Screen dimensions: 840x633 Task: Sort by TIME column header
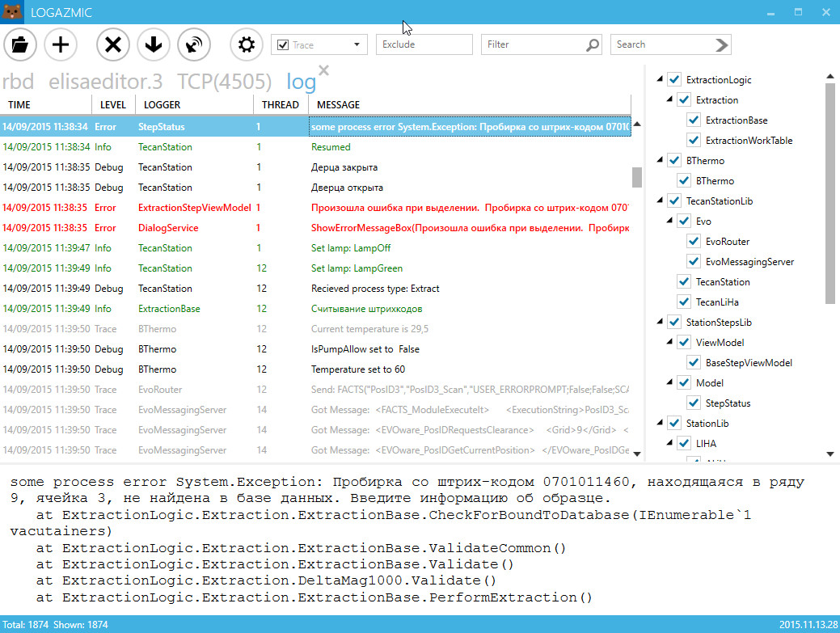[46, 105]
